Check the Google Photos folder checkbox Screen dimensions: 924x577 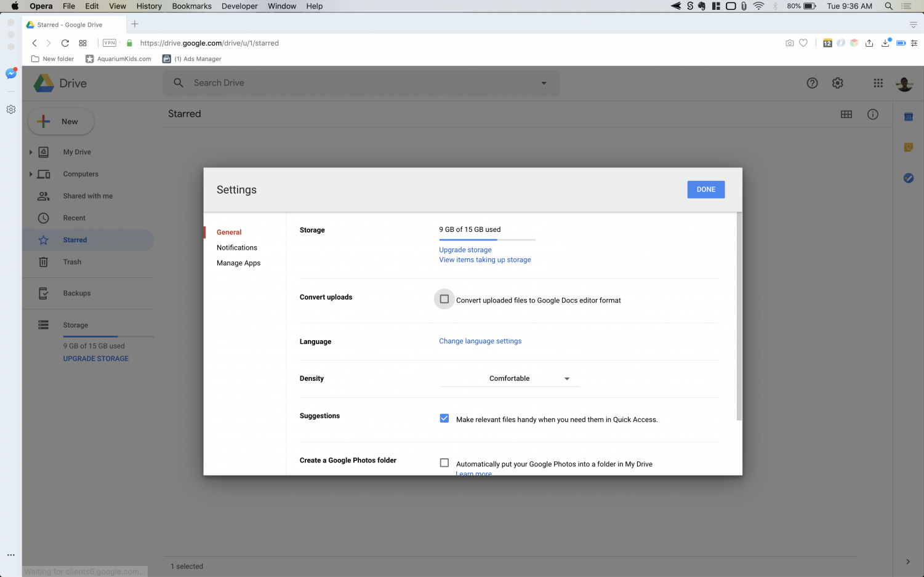444,463
